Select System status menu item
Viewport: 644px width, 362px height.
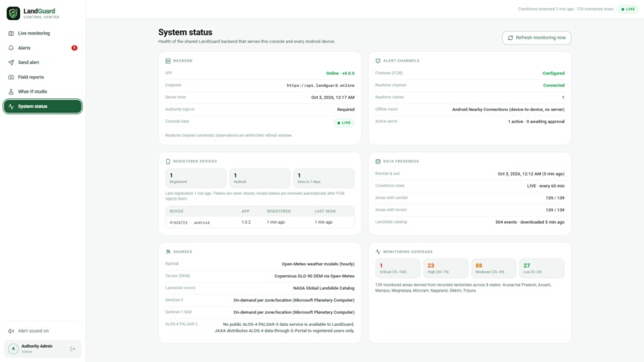click(42, 106)
